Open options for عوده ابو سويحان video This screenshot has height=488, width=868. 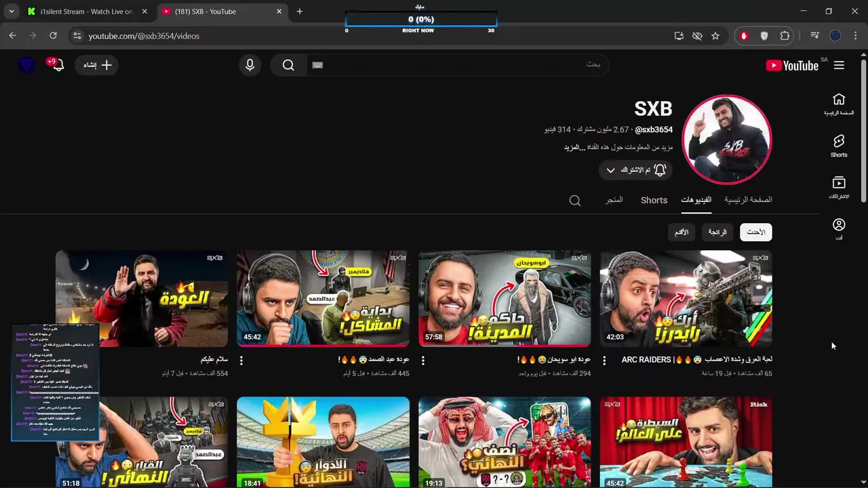(x=422, y=361)
